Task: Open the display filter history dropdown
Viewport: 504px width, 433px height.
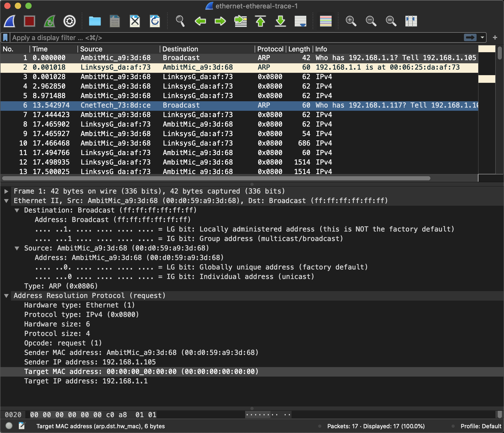Action: coord(482,38)
